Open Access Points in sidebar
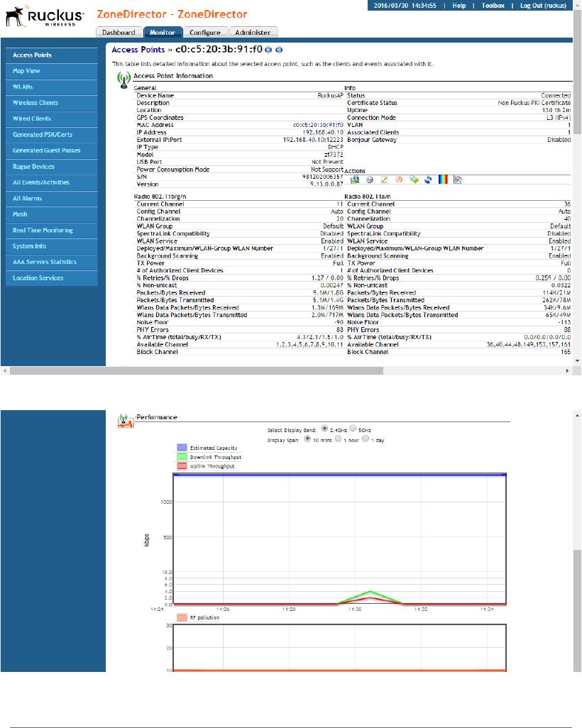This screenshot has height=728, width=582. (52, 55)
